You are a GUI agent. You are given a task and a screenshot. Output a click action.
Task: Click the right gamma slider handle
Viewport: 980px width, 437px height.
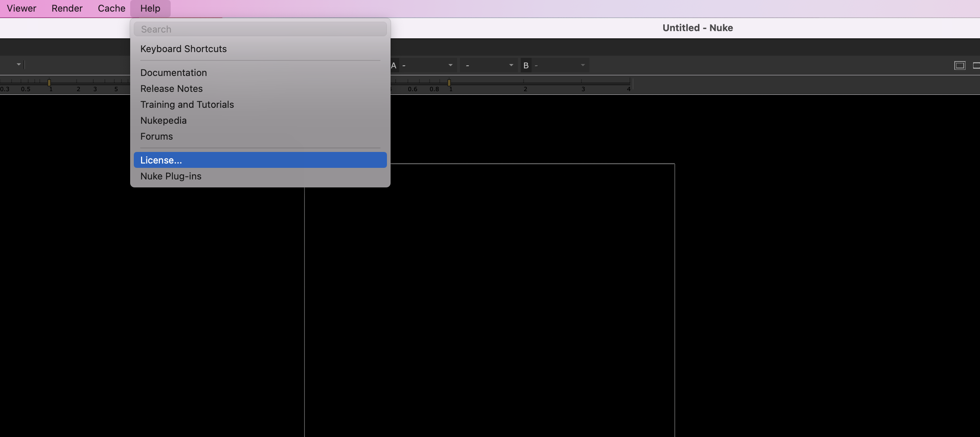[449, 82]
